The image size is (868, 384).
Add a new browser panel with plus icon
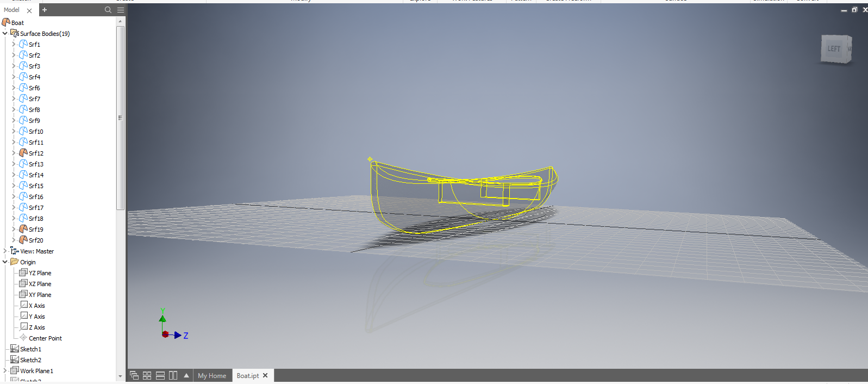[45, 10]
